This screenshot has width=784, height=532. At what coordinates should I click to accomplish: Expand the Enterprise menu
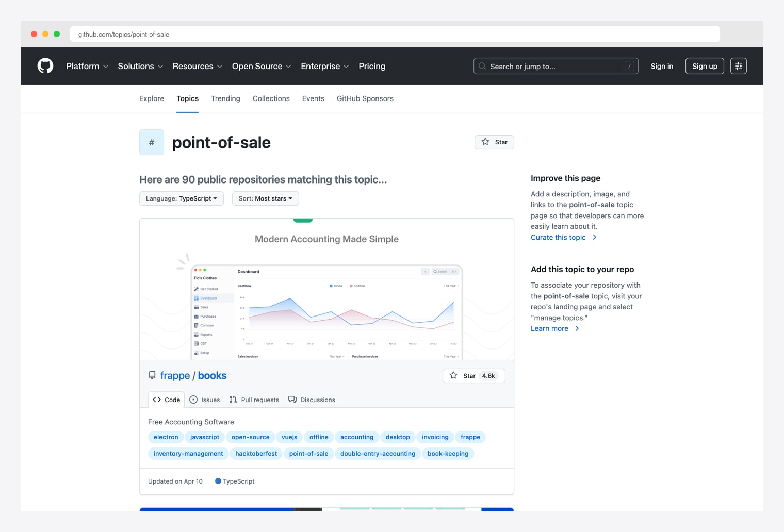tap(325, 66)
